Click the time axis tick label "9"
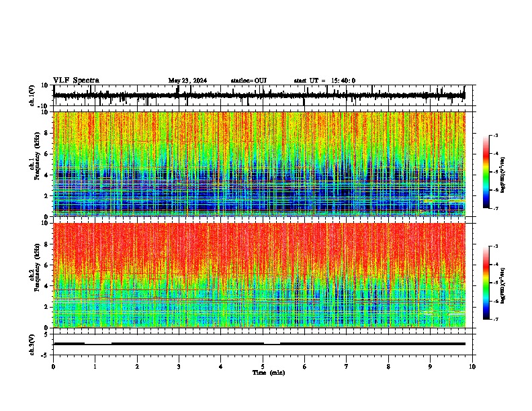 click(430, 367)
